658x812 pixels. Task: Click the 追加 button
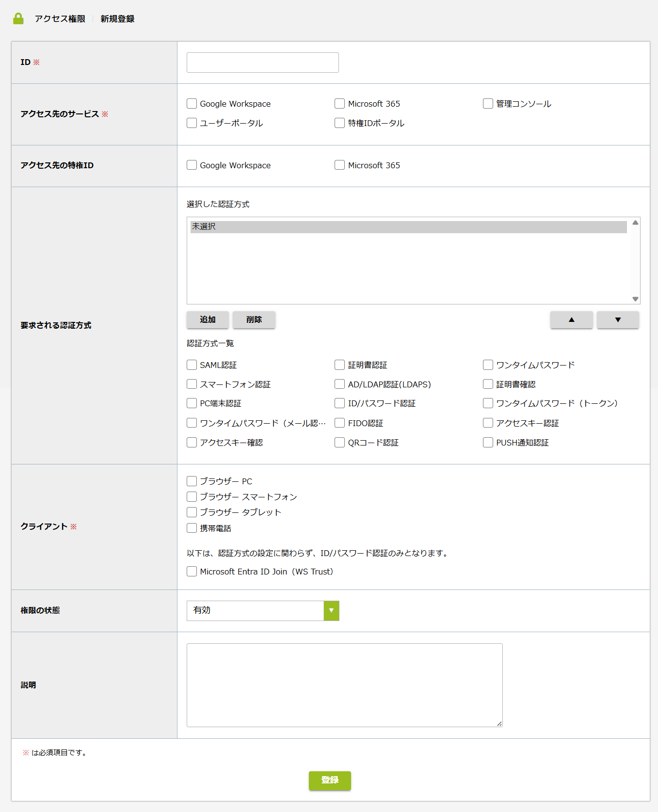pos(208,320)
